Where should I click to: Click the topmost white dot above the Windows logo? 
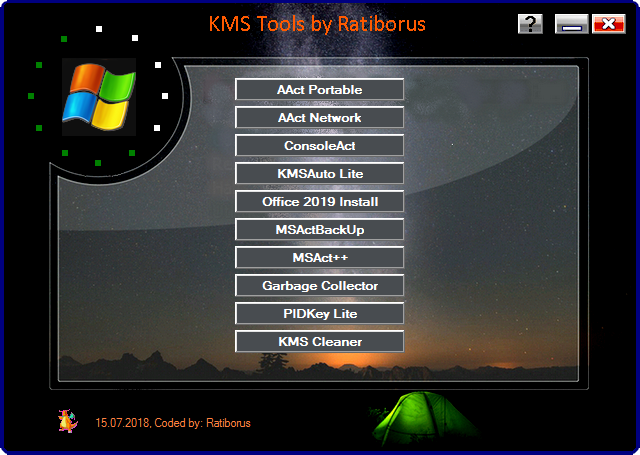coord(99,29)
